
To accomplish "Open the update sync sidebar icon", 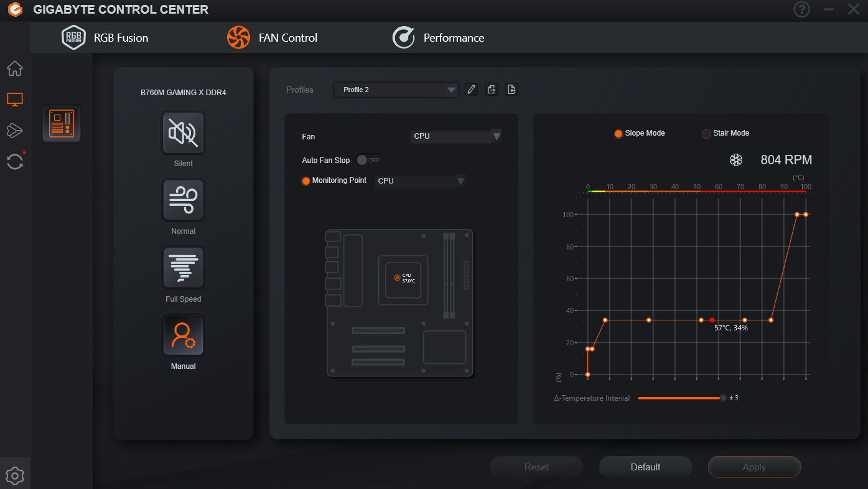I will (15, 161).
